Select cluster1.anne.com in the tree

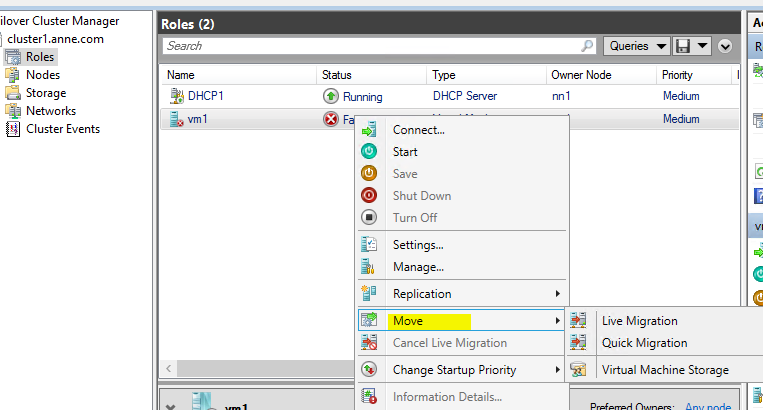point(55,39)
